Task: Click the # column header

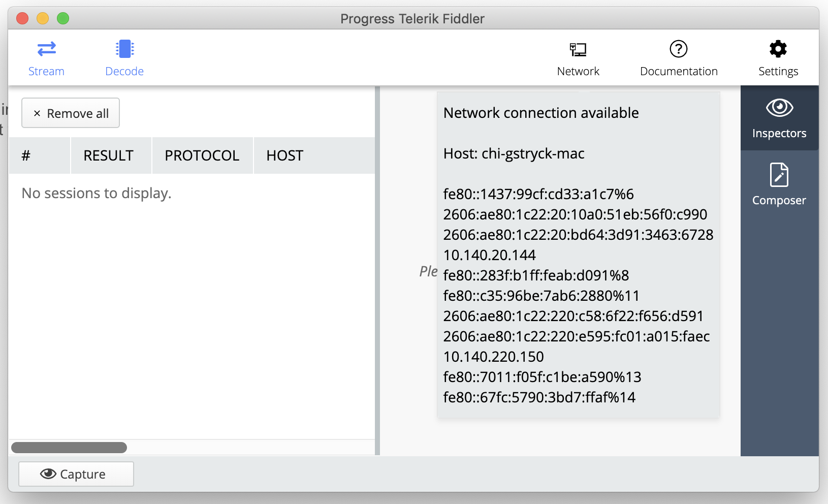Action: 26,155
